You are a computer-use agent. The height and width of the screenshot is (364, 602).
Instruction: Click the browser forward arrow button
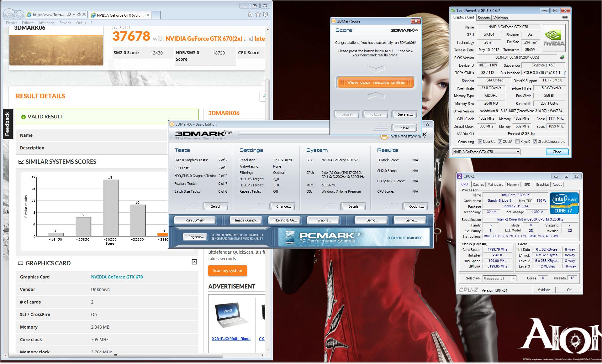[x=20, y=14]
